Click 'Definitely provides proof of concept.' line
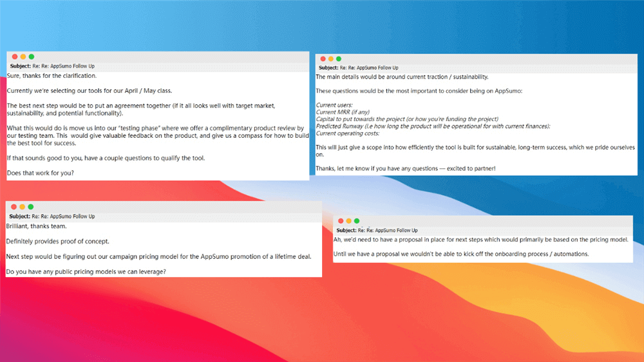 (x=57, y=242)
